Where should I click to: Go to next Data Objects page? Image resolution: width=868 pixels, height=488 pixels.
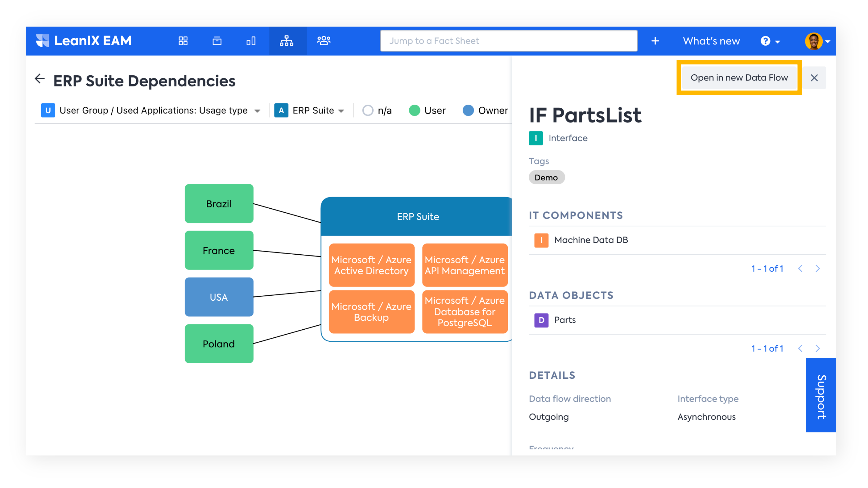pyautogui.click(x=817, y=348)
